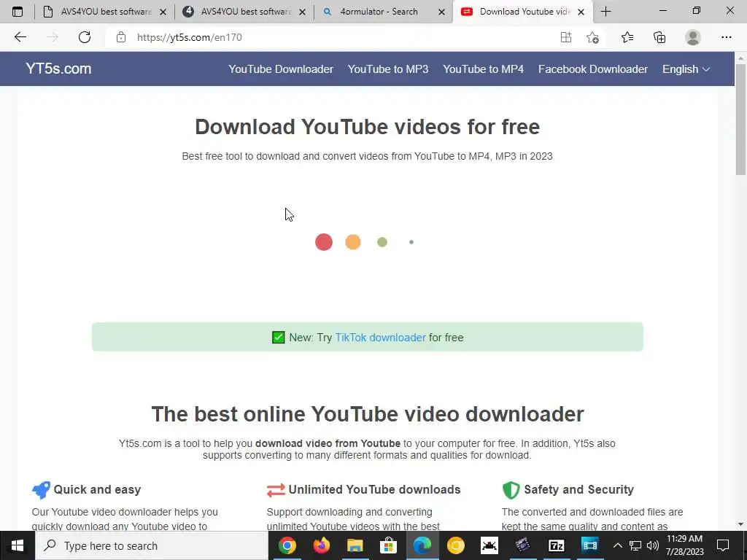Go to YT5s.com home logo

tap(58, 69)
